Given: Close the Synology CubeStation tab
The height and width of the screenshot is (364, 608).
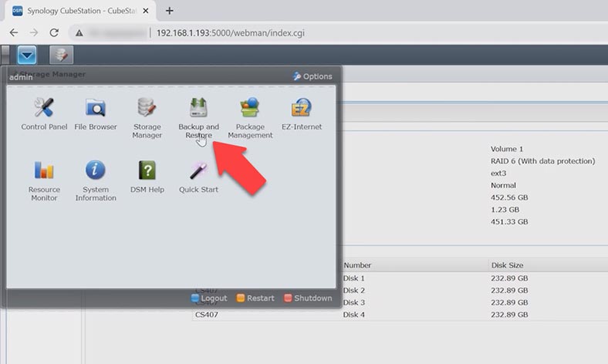Looking at the screenshot, I should (x=145, y=11).
